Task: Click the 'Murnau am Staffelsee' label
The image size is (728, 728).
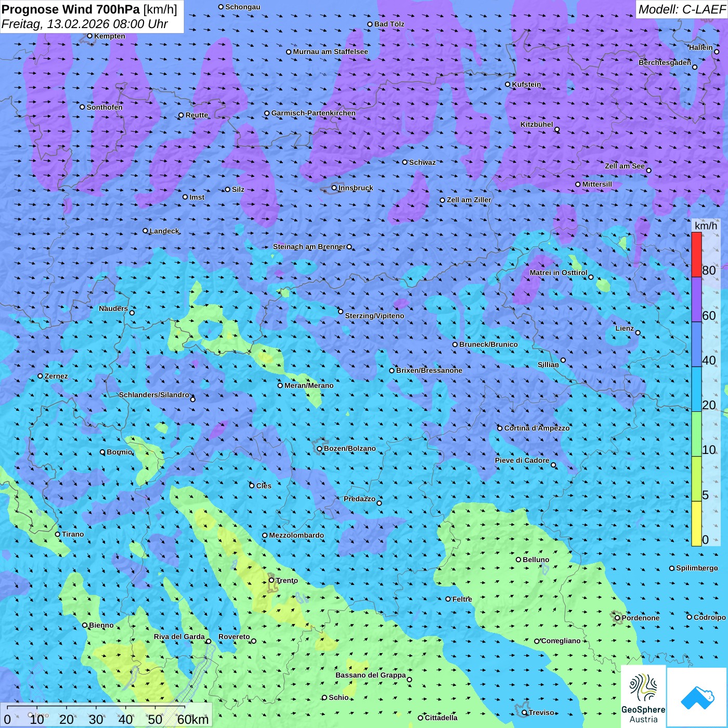Action: tap(331, 51)
